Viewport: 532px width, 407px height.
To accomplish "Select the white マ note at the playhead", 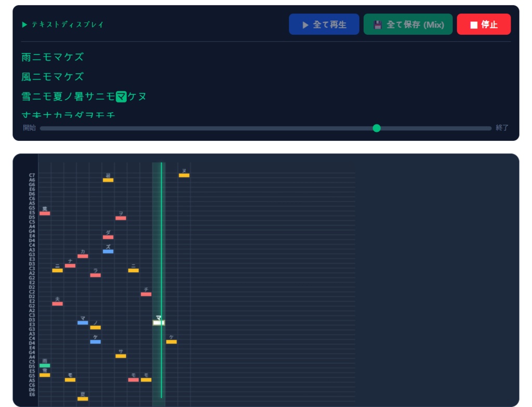I will pyautogui.click(x=159, y=323).
